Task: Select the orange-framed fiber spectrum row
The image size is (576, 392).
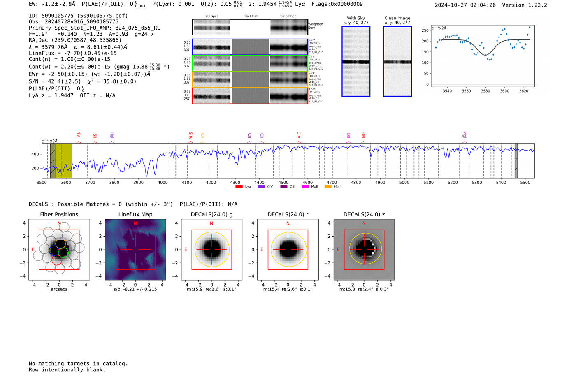Action: tap(250, 79)
